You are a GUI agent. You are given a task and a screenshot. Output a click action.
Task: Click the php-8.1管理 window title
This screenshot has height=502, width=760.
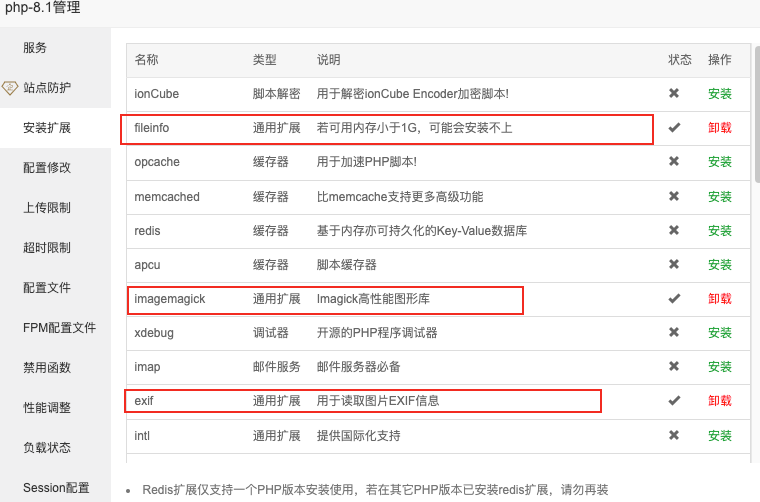coord(43,8)
